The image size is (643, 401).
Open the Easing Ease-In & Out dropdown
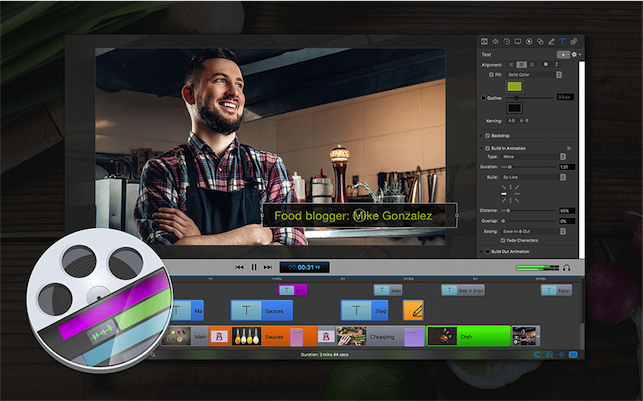tap(534, 231)
